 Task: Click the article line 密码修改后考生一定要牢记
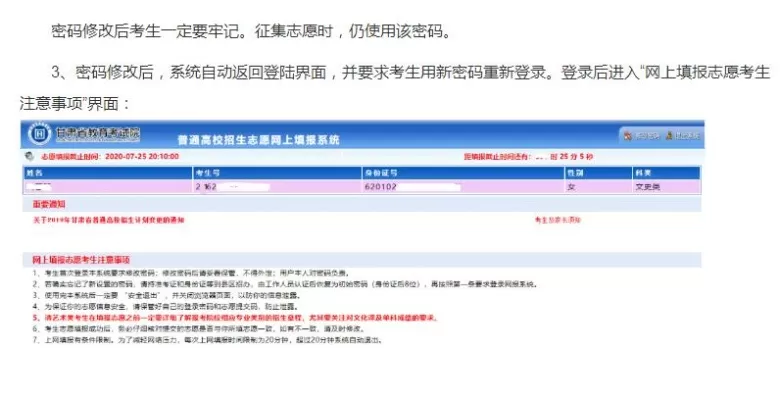[x=251, y=31]
